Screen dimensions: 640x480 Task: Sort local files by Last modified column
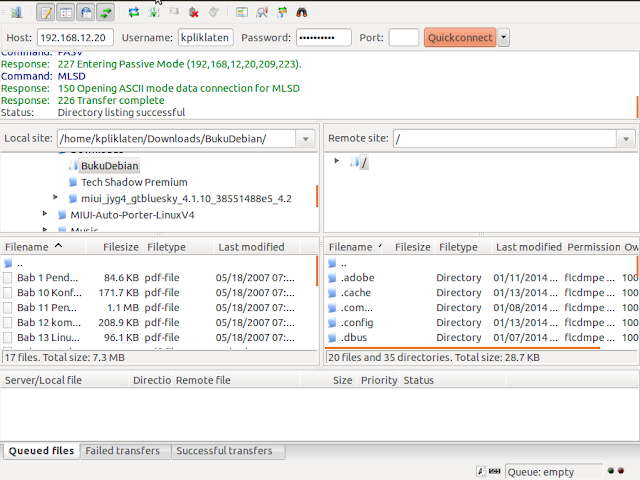pyautogui.click(x=257, y=247)
